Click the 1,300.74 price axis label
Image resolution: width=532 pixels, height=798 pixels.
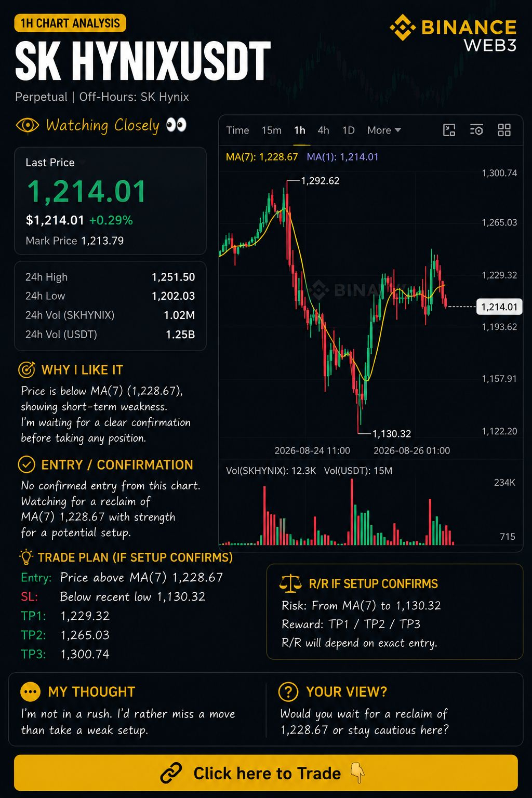(x=499, y=173)
